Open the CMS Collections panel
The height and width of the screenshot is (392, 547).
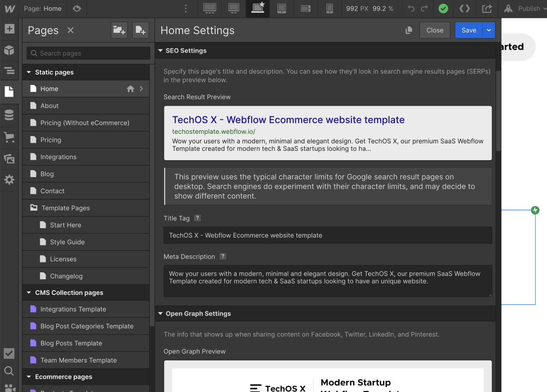[9, 115]
